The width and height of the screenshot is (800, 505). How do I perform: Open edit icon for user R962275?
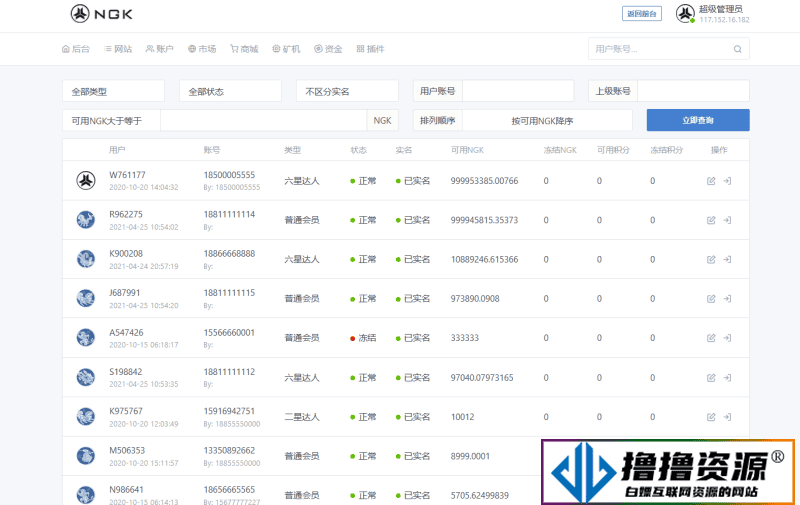(711, 220)
